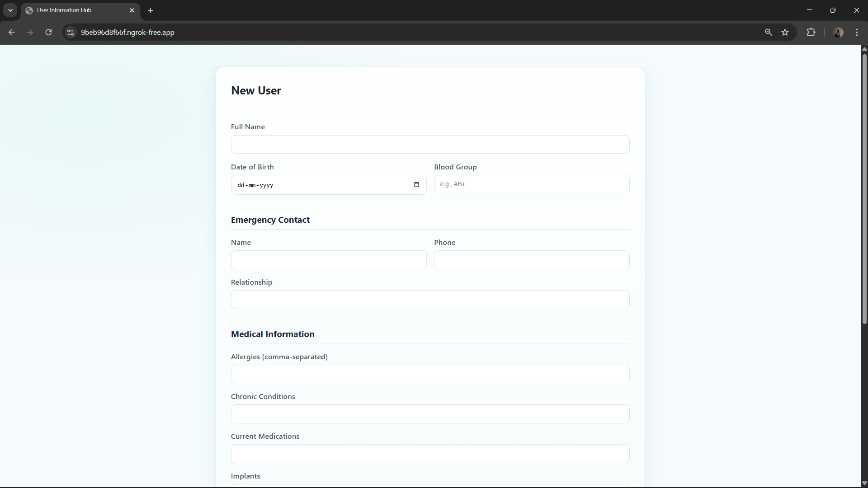Click the Allergies input field
The width and height of the screenshot is (868, 488).
click(429, 374)
